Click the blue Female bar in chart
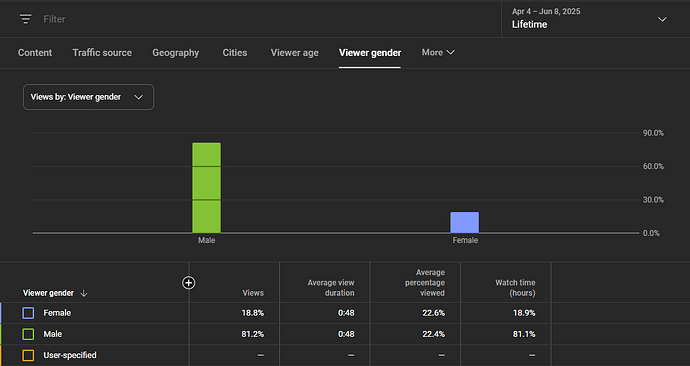Viewport: 690px width, 366px height. (465, 223)
